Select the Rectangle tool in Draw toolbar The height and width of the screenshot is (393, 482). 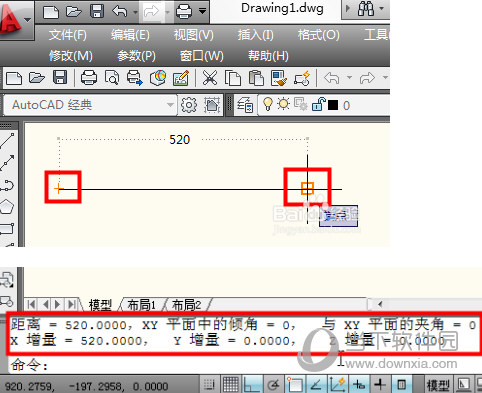point(7,229)
